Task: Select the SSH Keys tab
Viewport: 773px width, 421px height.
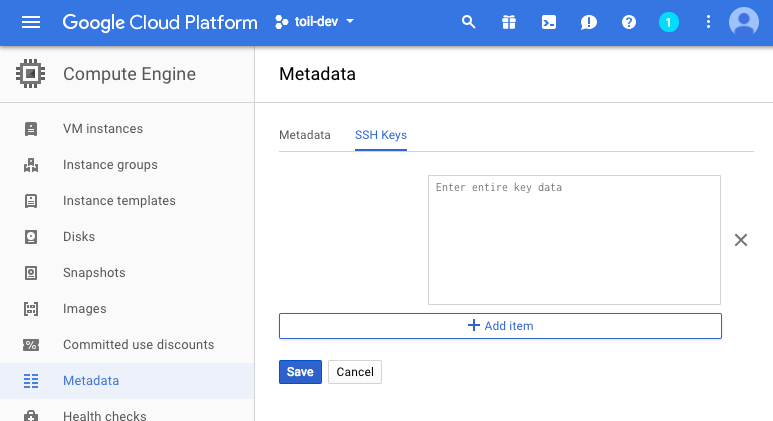Action: [381, 135]
